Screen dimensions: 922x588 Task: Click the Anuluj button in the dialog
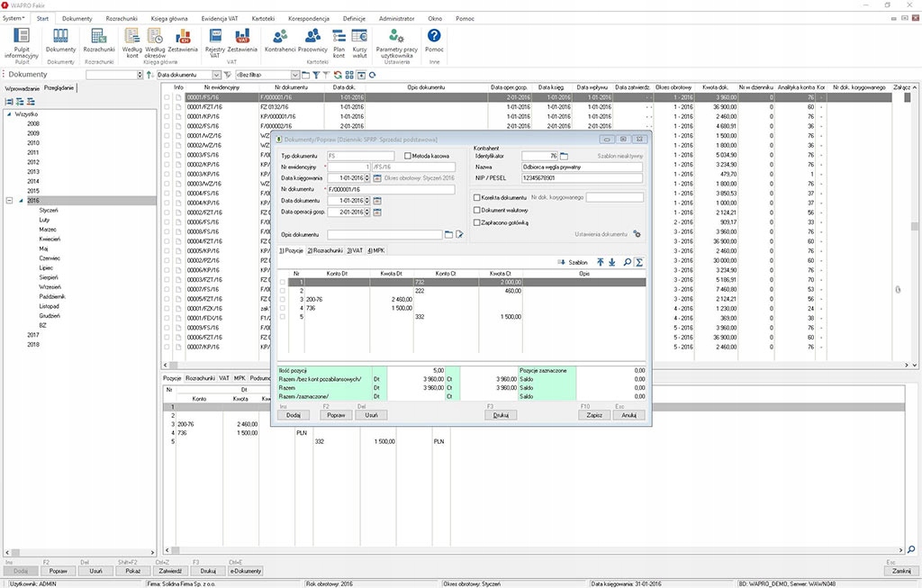[628, 415]
